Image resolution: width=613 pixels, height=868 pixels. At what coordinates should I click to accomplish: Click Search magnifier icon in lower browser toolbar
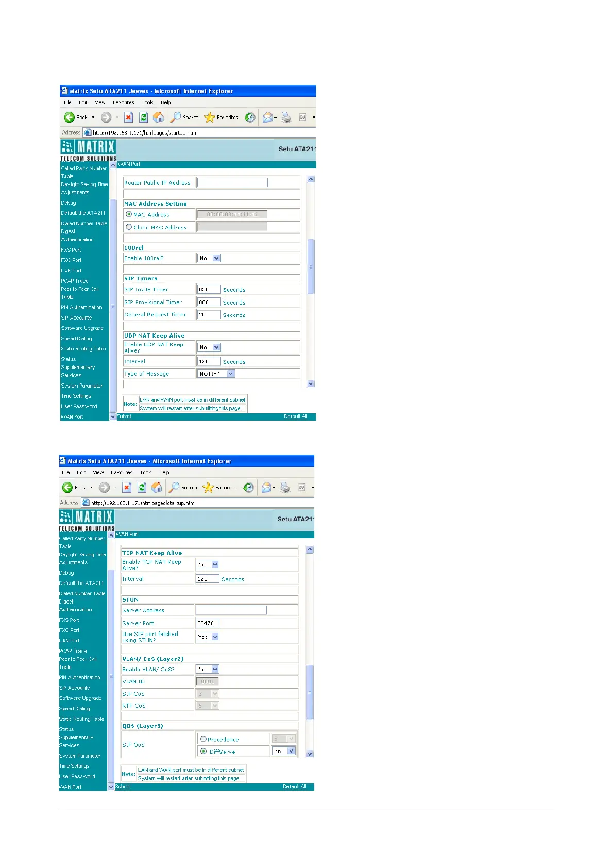(x=174, y=488)
